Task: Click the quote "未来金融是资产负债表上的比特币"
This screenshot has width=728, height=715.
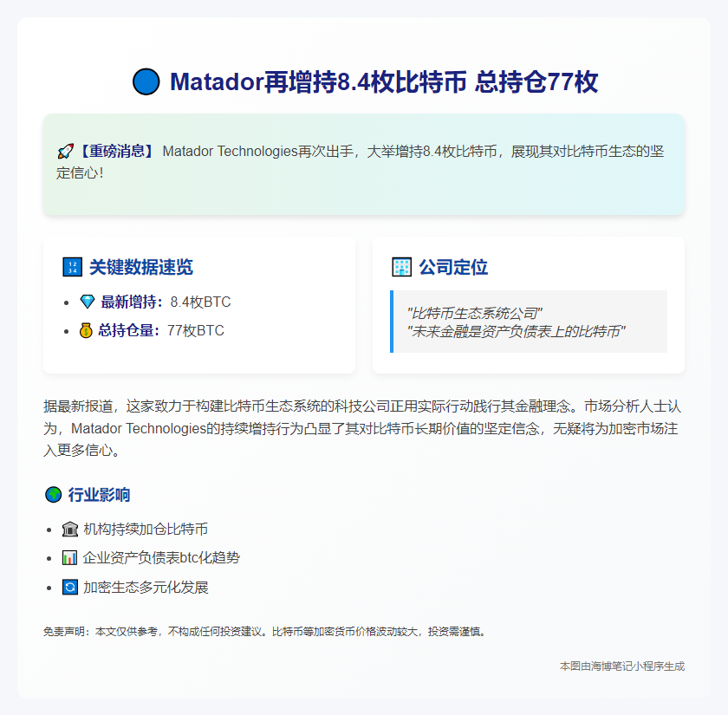Action: [x=516, y=331]
